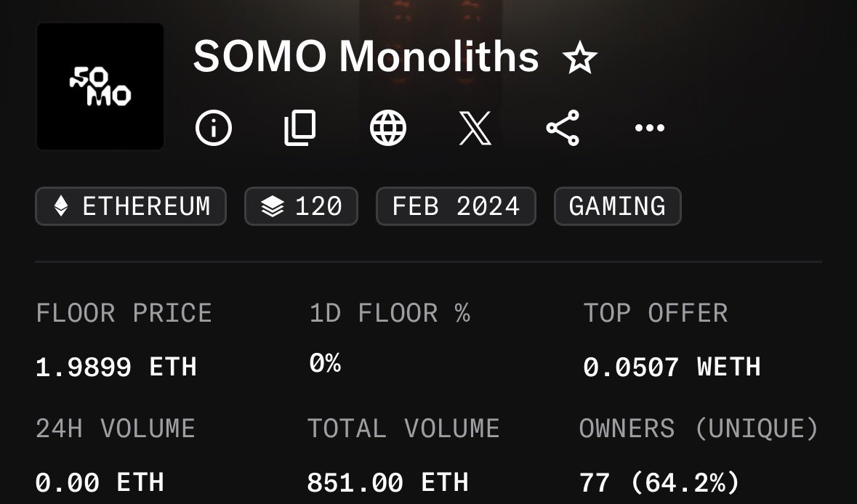Click the floor price value 1.9899 ETH
The width and height of the screenshot is (857, 504).
point(116,367)
